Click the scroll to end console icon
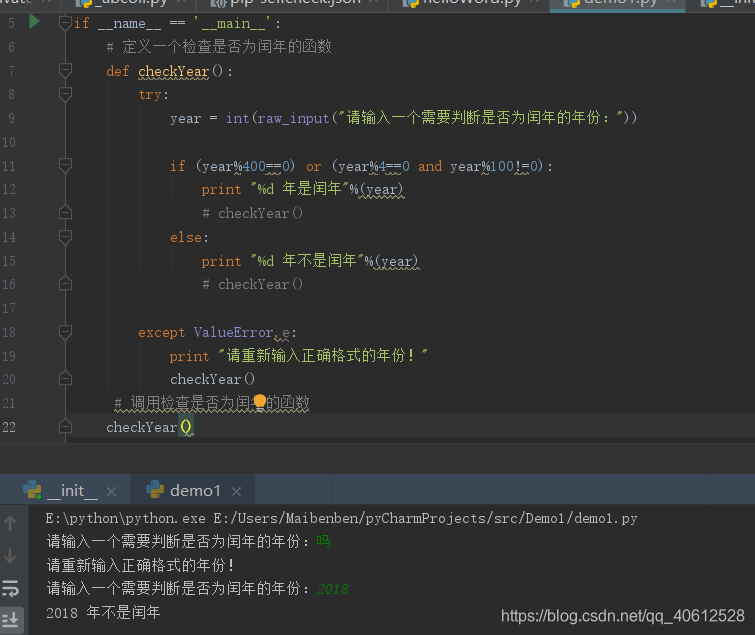755x635 pixels. [x=10, y=619]
